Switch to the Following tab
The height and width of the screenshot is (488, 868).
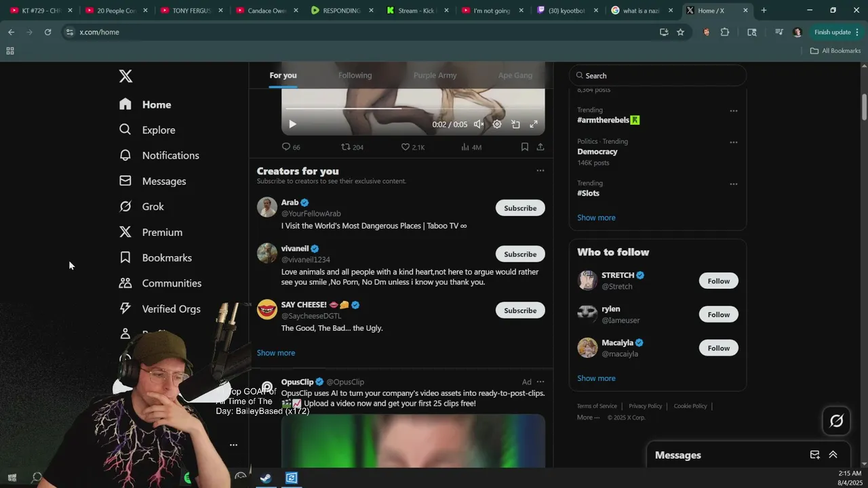[x=355, y=75]
